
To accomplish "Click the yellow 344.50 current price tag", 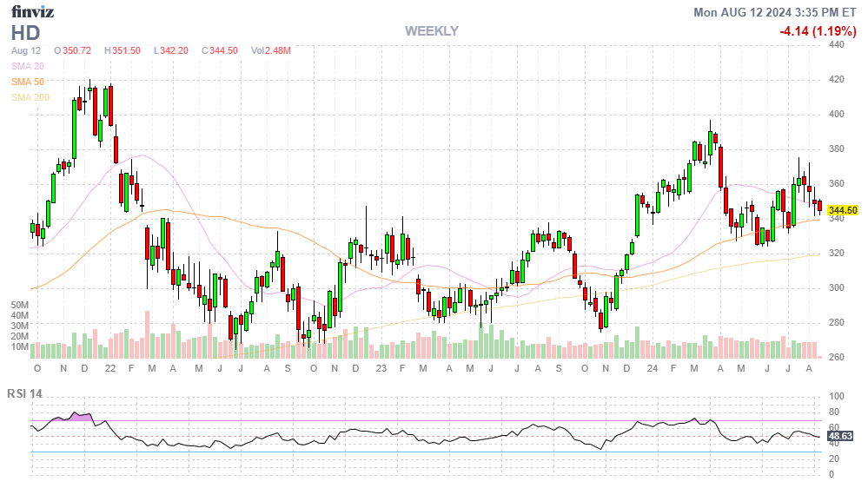I will [x=843, y=211].
